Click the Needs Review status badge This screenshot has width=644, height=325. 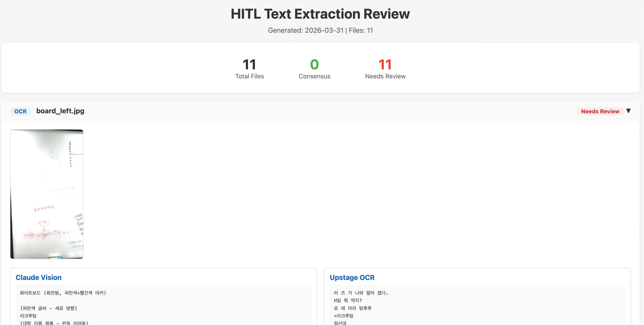600,111
